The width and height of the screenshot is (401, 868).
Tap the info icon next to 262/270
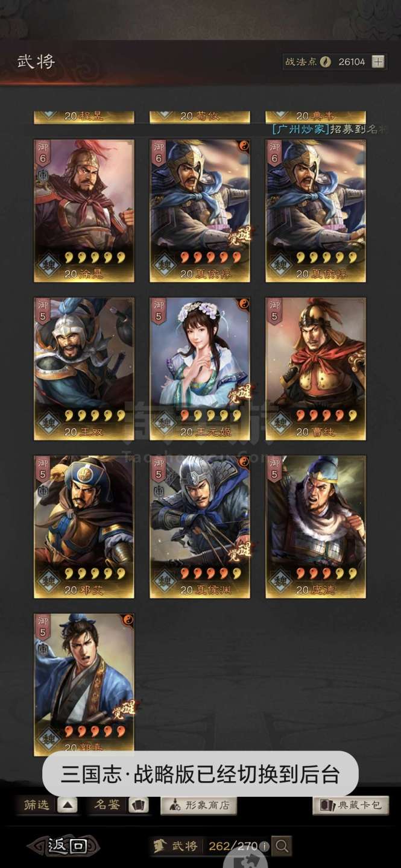265,846
